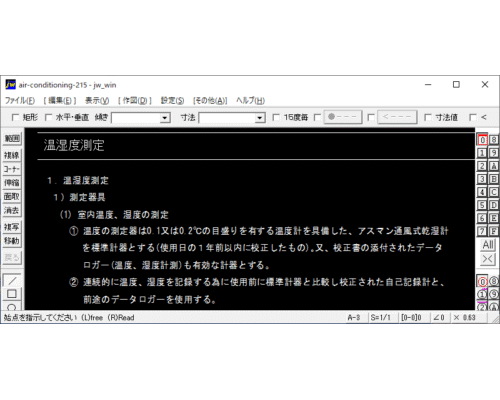The image size is (500, 400).
Task: Click the 複写 copy button
Action: tap(12, 227)
